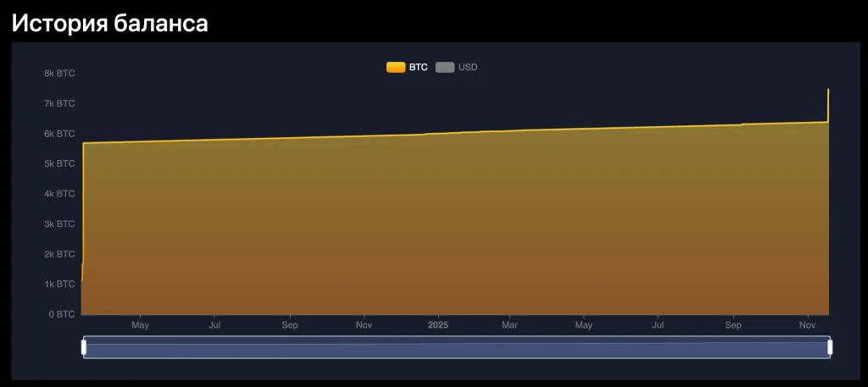Click the История баланса heading
The height and width of the screenshot is (387, 868).
[x=109, y=23]
